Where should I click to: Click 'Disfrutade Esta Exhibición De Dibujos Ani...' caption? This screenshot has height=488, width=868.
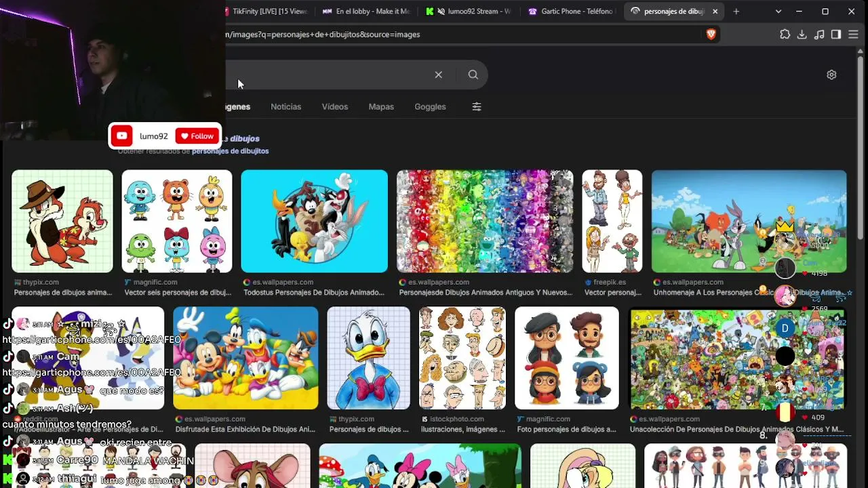coord(245,429)
